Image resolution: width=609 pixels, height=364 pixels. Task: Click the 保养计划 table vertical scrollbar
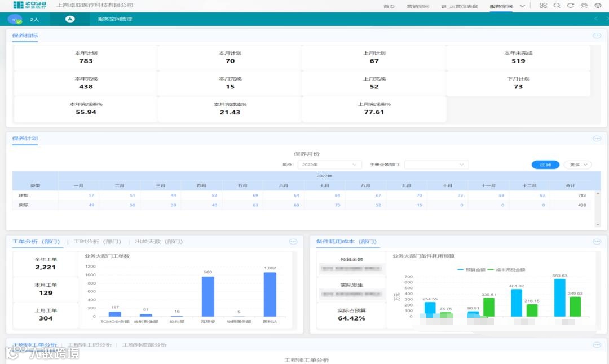pyautogui.click(x=598, y=209)
